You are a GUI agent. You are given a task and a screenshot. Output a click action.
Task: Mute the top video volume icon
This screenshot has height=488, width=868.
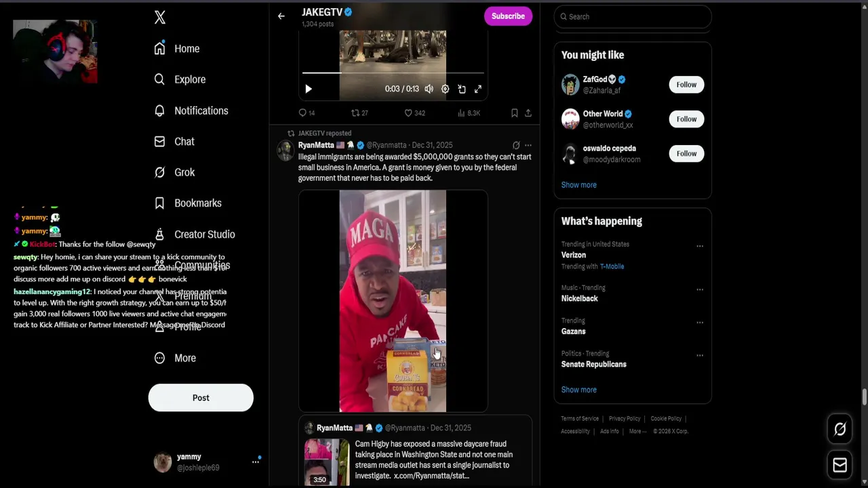[x=429, y=89]
